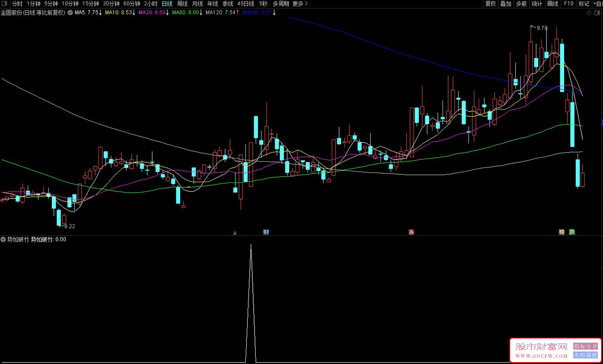Toggle the right side panel icon
This screenshot has width=603, height=364.
tap(597, 13)
